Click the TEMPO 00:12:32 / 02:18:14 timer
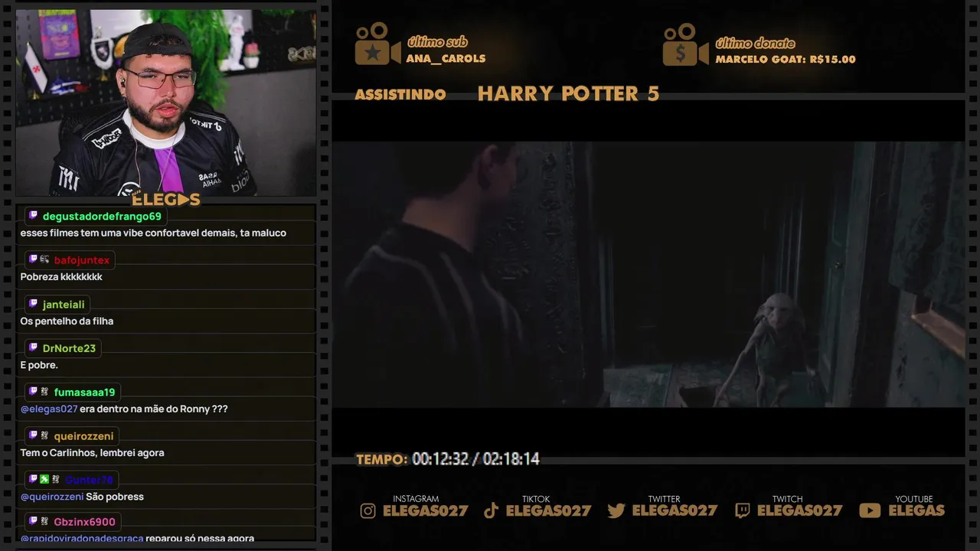The image size is (980, 551). point(448,459)
